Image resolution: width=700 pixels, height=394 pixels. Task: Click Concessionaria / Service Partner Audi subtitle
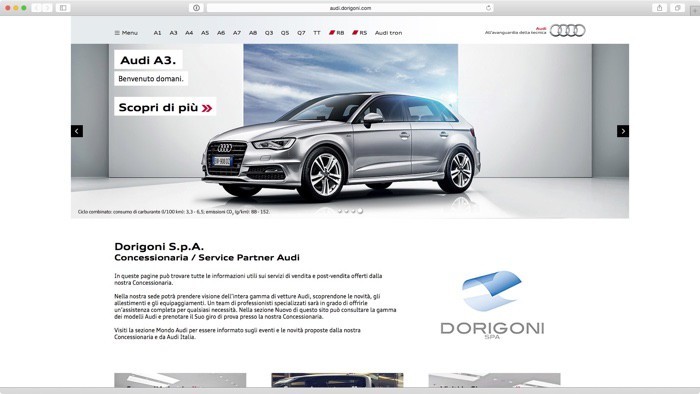(x=207, y=257)
